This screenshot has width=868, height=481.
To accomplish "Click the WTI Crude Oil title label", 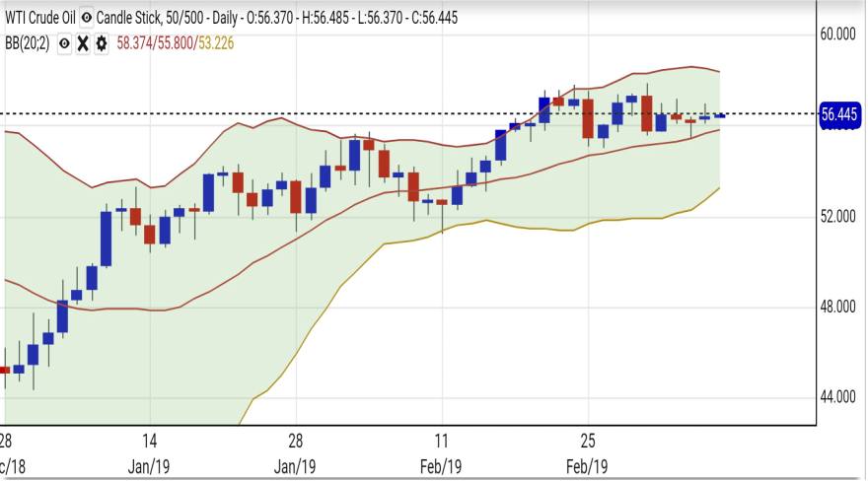I will (39, 18).
